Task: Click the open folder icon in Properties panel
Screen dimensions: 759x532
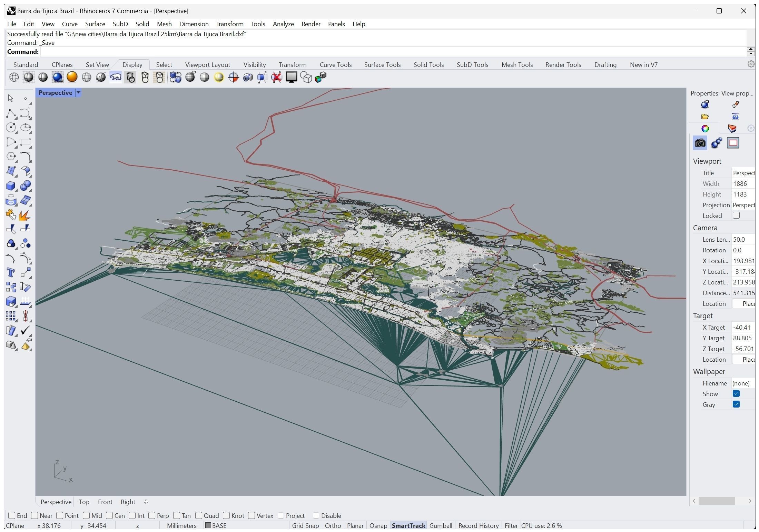Action: click(705, 117)
